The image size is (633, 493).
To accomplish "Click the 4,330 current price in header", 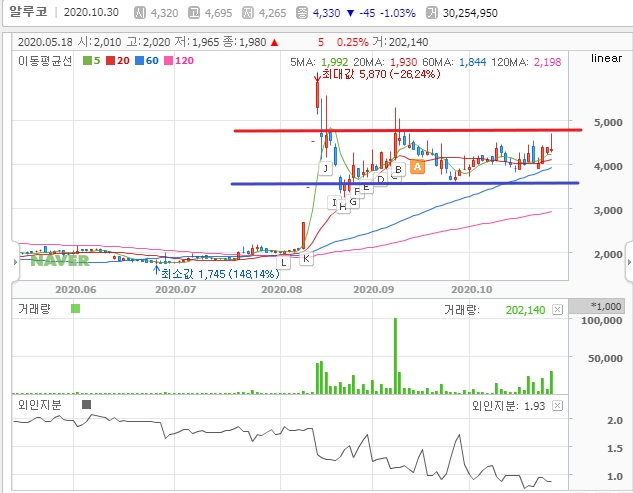I will coord(327,13).
